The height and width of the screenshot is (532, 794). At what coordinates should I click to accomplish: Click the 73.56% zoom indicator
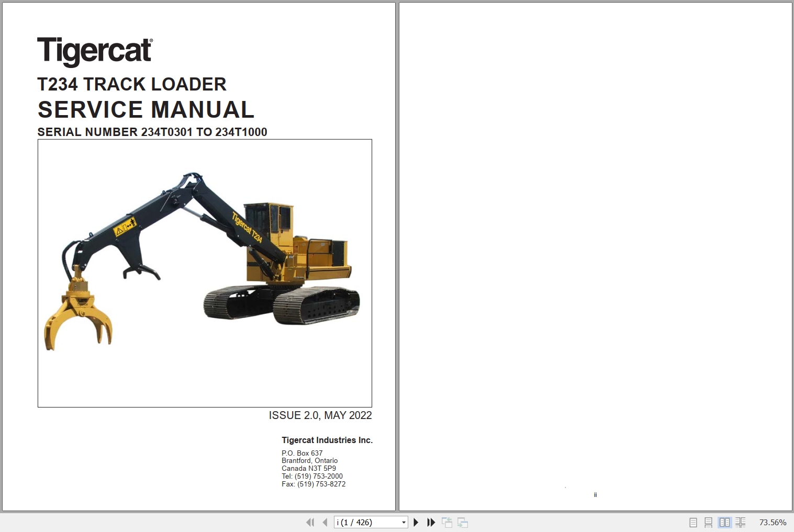click(x=773, y=522)
